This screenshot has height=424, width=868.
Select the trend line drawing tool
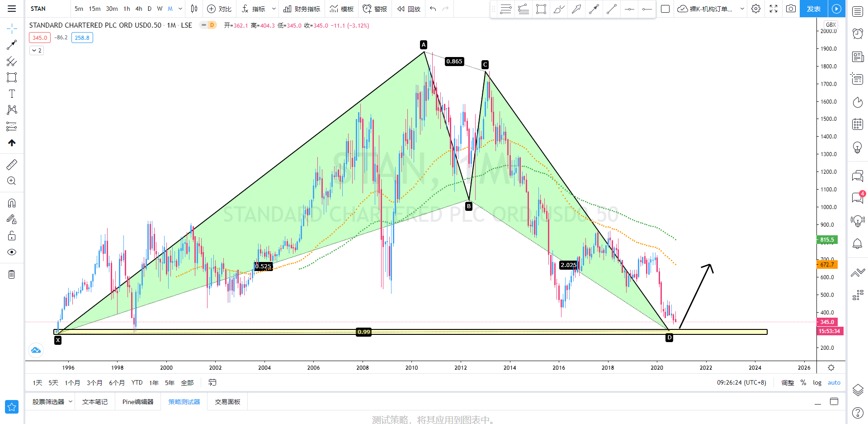pos(12,45)
